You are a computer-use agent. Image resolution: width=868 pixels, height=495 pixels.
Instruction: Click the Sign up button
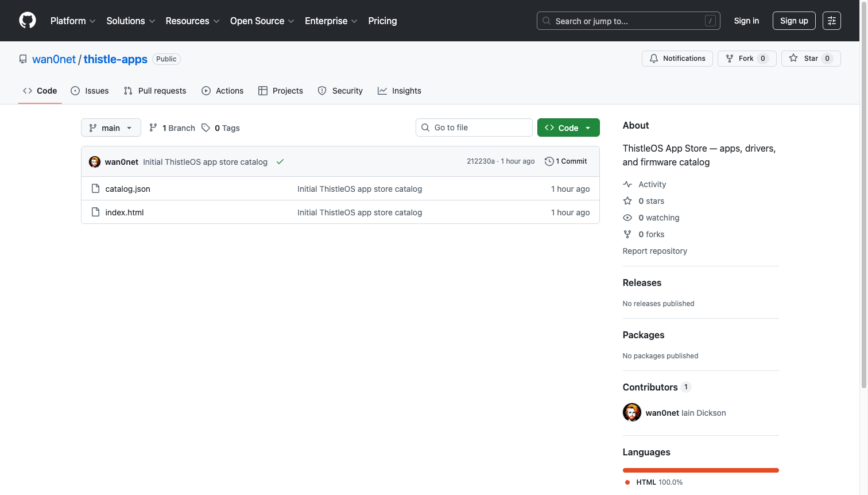(x=793, y=21)
